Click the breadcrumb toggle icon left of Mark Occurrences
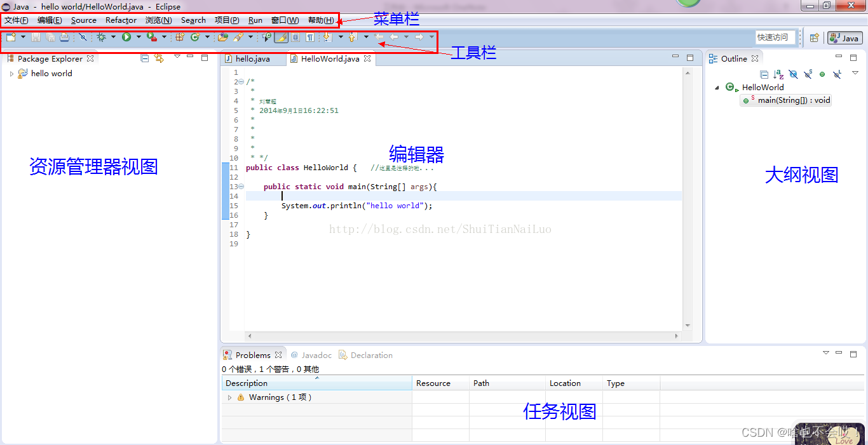The height and width of the screenshot is (445, 868). [266, 37]
